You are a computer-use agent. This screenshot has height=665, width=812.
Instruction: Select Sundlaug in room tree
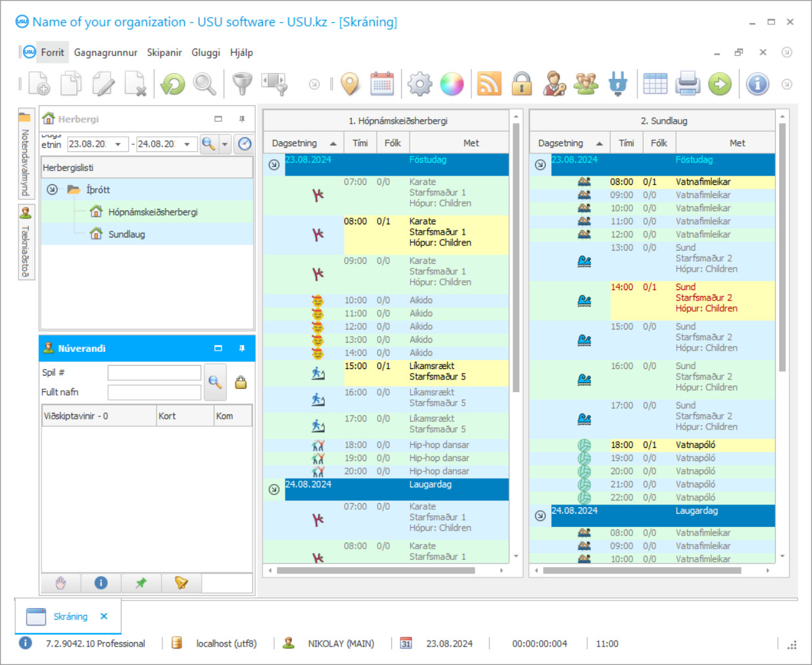tap(126, 234)
